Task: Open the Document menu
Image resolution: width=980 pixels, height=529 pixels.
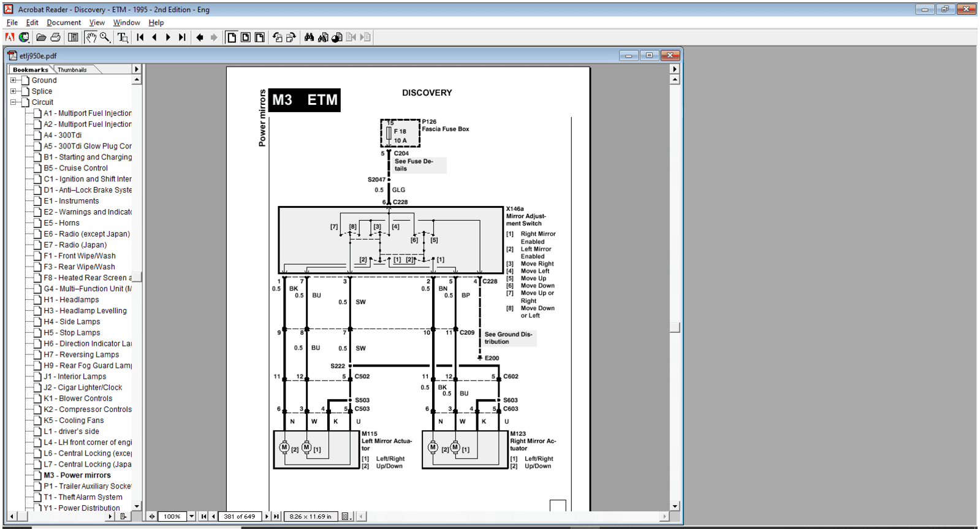Action: pos(64,23)
